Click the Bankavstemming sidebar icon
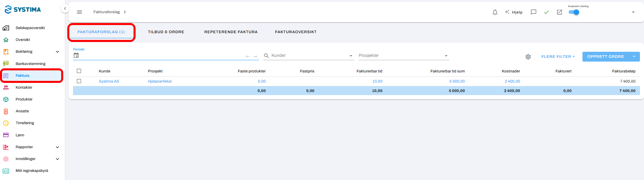This screenshot has width=644, height=180. click(x=6, y=63)
